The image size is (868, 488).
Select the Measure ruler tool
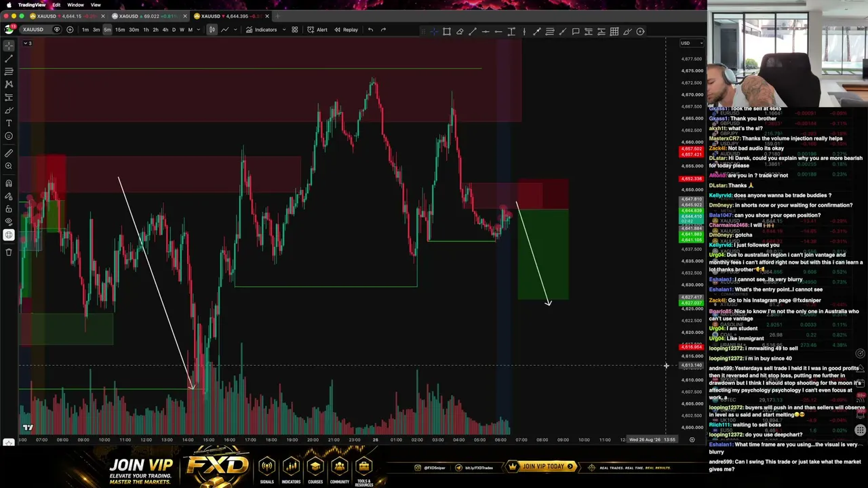[9, 153]
